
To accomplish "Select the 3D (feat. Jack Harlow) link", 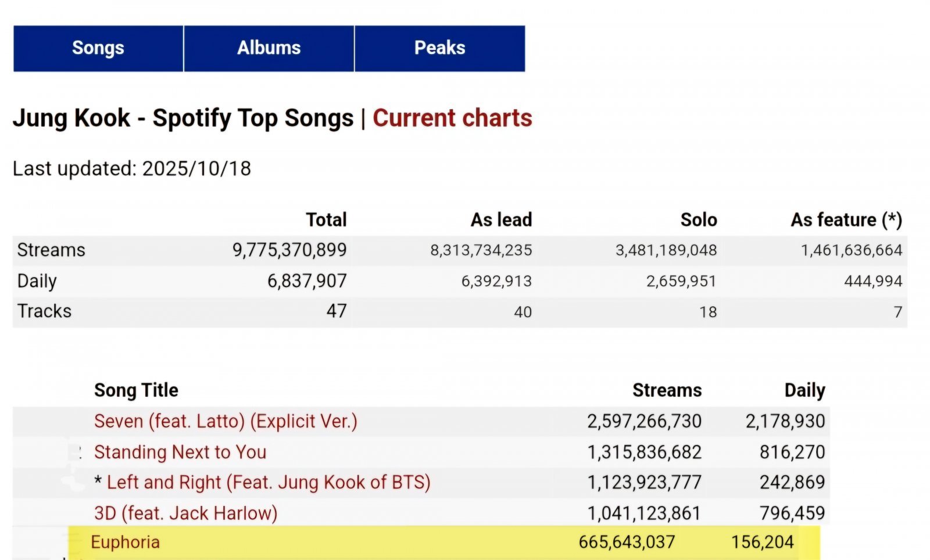I will [185, 513].
